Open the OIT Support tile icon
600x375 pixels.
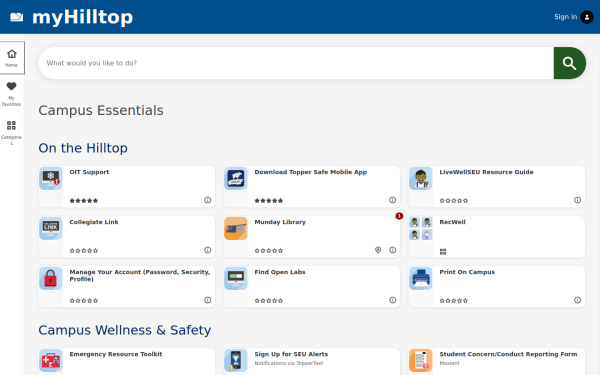(51, 178)
